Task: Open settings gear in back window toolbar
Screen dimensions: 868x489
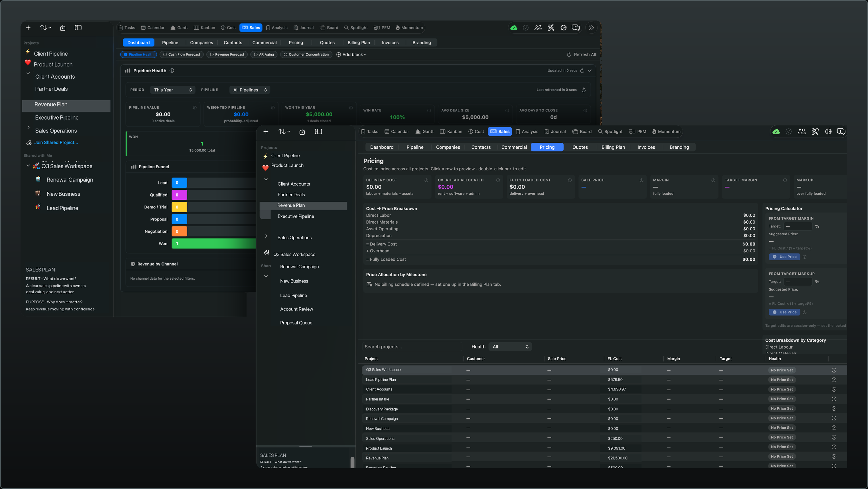Action: point(563,28)
